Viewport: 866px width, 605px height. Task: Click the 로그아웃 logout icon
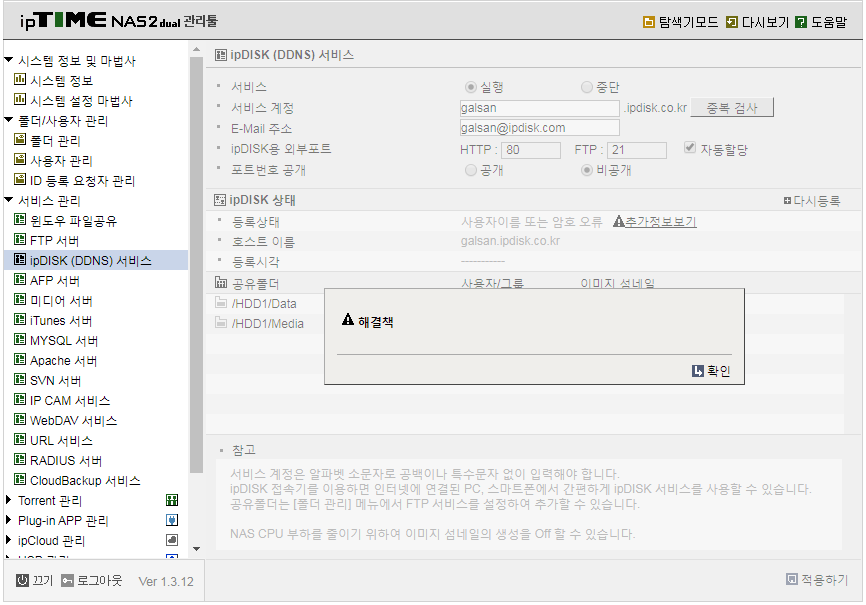click(x=67, y=580)
